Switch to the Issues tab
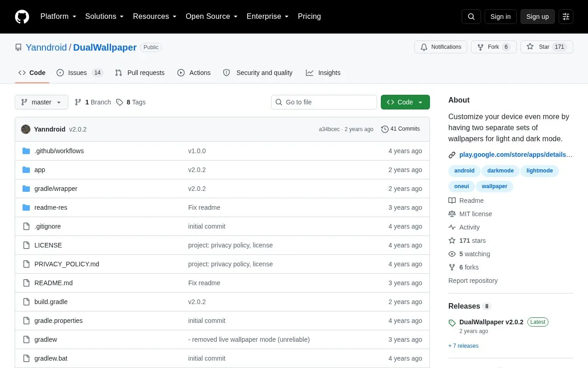Viewport: 588px width, 368px height. (x=80, y=73)
